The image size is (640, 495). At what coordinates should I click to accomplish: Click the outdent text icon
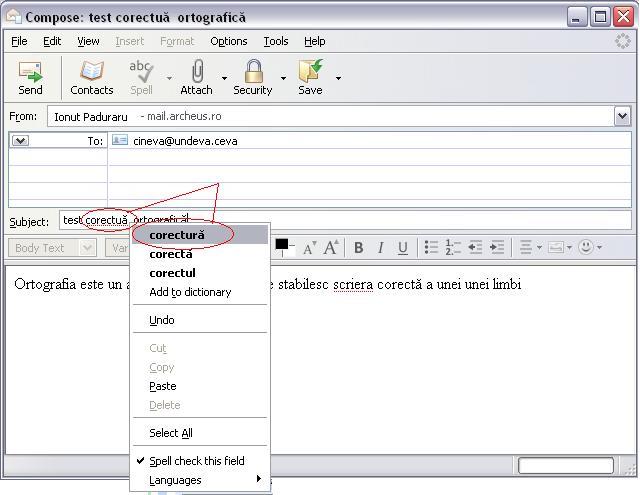475,247
